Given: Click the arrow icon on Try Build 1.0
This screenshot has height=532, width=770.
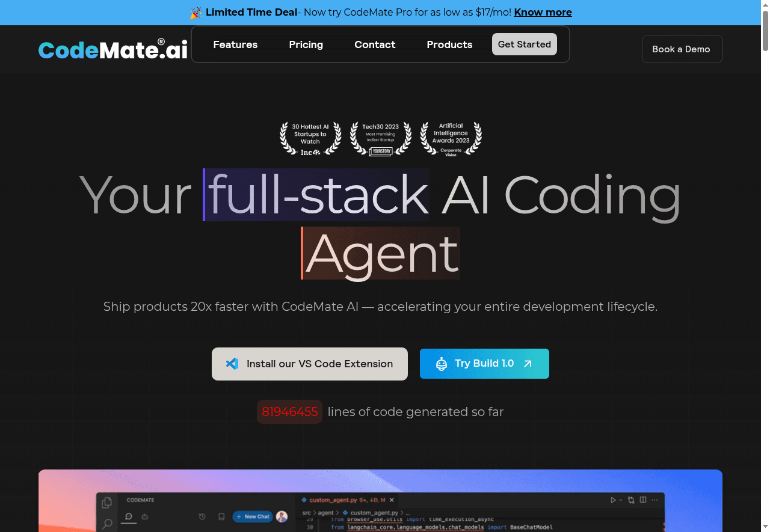Looking at the screenshot, I should pos(528,364).
